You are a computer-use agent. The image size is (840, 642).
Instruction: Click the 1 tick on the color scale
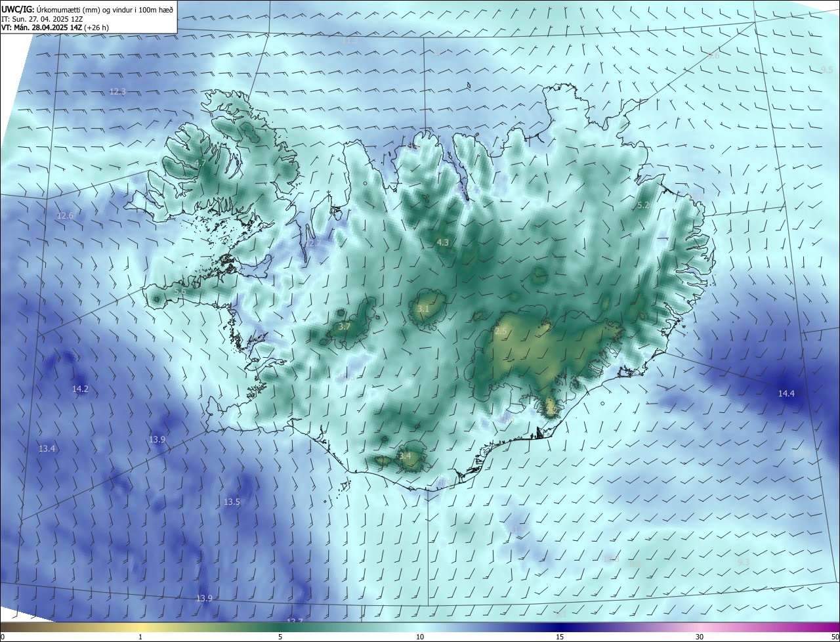[140, 637]
